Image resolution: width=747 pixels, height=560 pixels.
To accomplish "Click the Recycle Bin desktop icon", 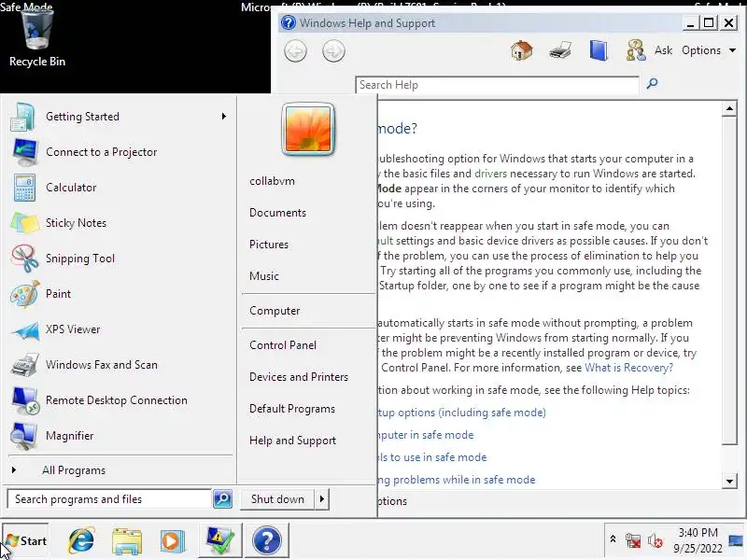I will coord(37,38).
